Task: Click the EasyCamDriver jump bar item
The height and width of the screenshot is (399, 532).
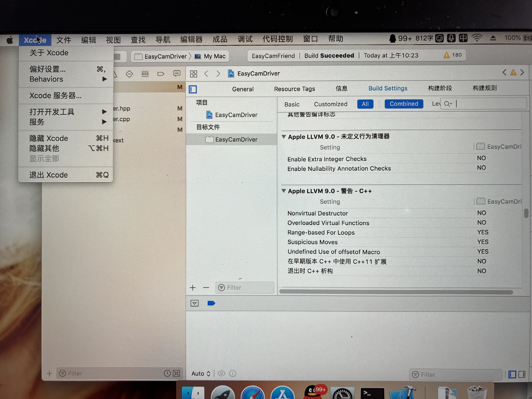Action: pyautogui.click(x=254, y=74)
